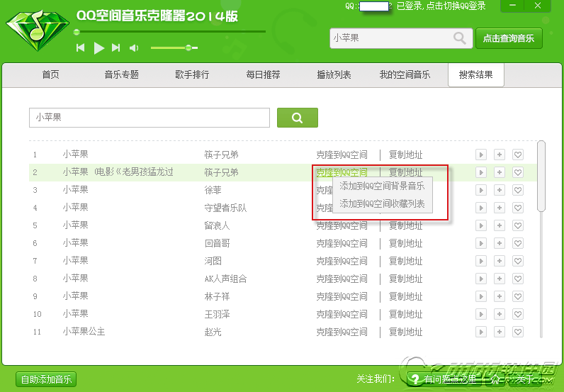Heart the 回音哥 row song
Image resolution: width=564 pixels, height=392 pixels.
(x=518, y=243)
